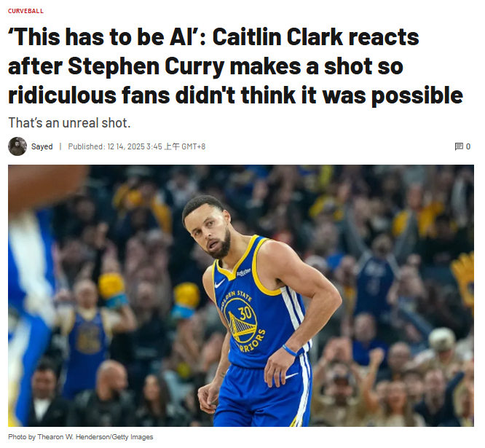
Task: Click the Getty Images photo credit caption
Action: pyautogui.click(x=80, y=437)
